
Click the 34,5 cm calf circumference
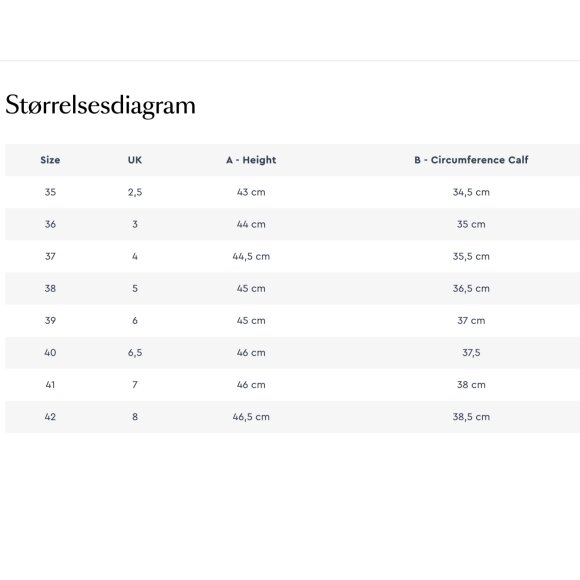[471, 192]
